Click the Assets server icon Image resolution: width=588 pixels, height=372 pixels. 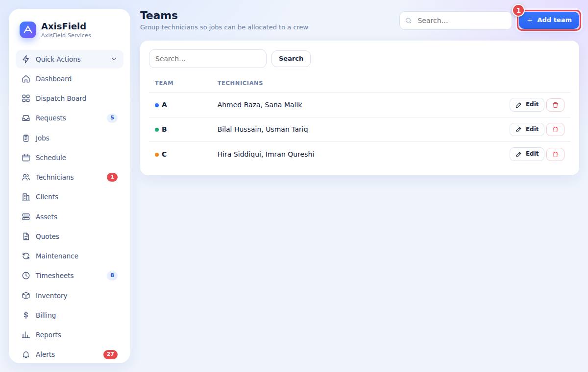pyautogui.click(x=26, y=217)
